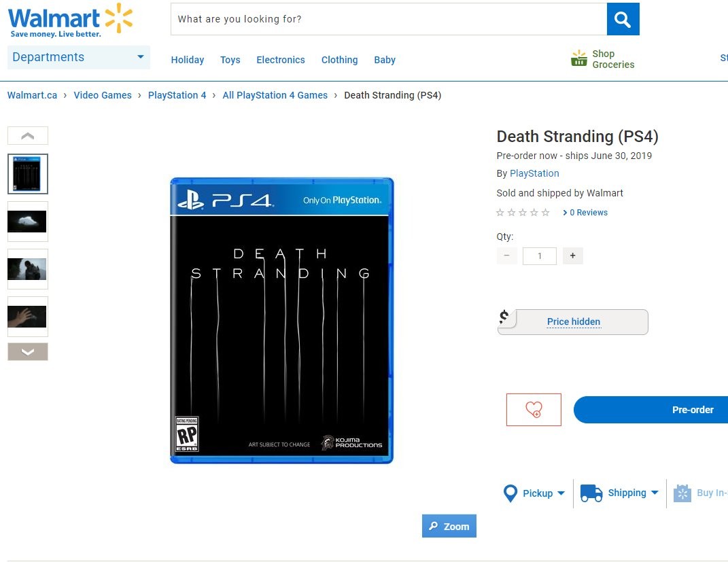
Task: Open Shop Groceries basket icon
Action: point(578,58)
